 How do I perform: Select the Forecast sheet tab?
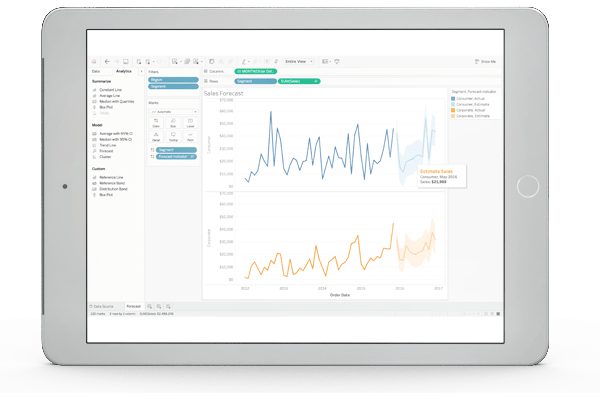(134, 306)
